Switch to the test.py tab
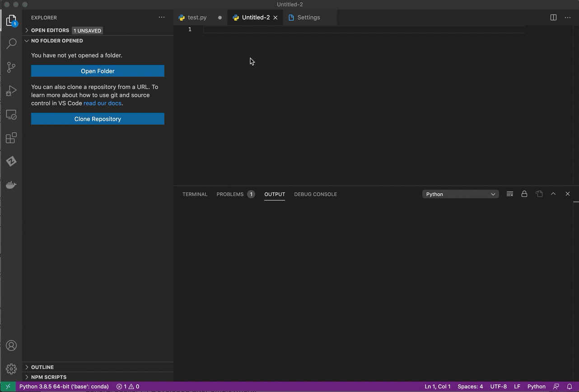579x392 pixels. pos(197,17)
